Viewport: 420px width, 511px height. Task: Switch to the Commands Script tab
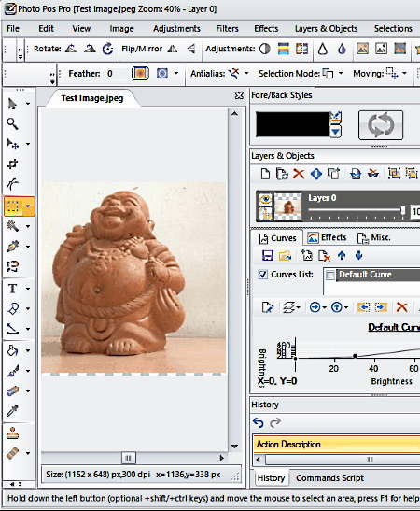[x=329, y=478]
